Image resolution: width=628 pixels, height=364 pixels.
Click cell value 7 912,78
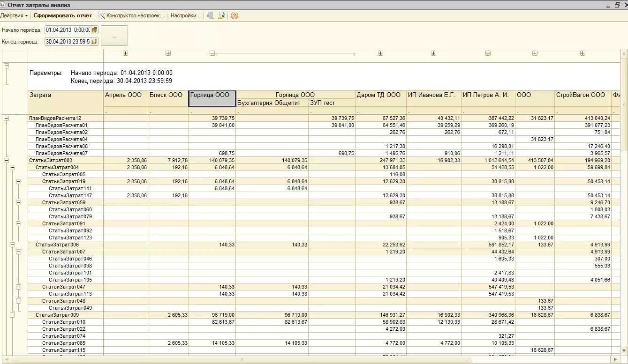[177, 160]
